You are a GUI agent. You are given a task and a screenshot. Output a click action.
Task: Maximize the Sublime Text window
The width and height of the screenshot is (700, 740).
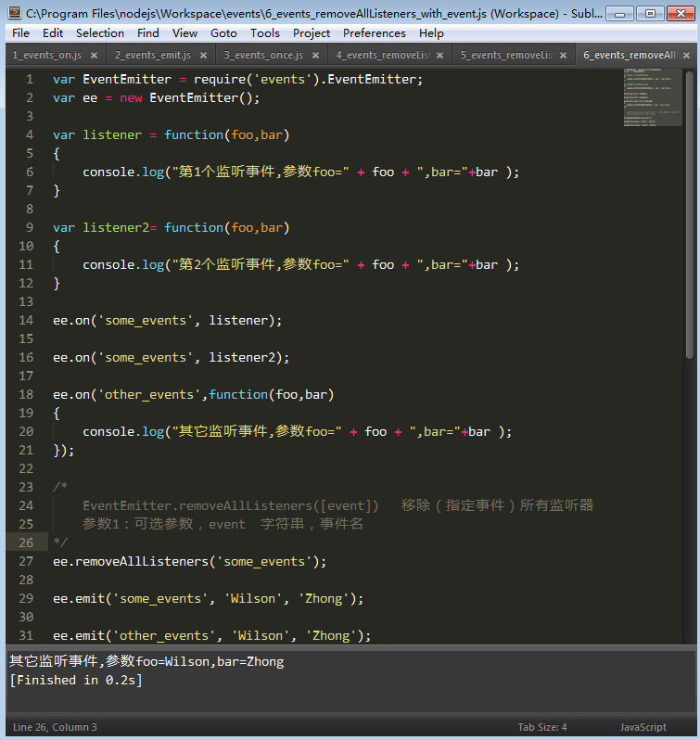650,14
